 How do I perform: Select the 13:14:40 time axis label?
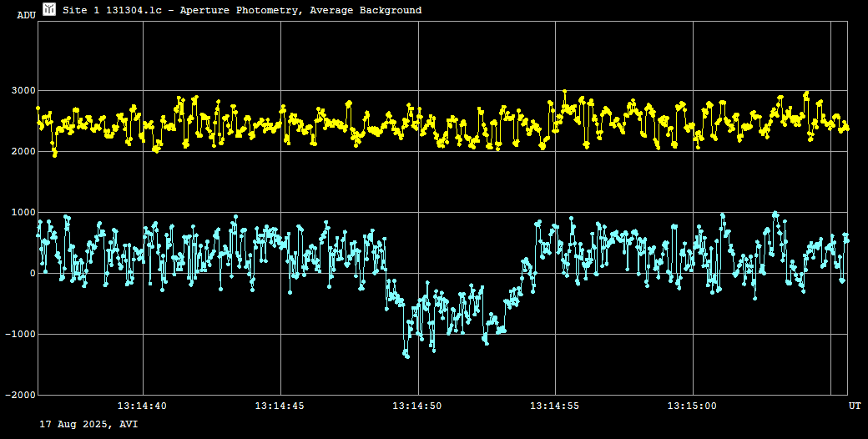click(x=142, y=406)
